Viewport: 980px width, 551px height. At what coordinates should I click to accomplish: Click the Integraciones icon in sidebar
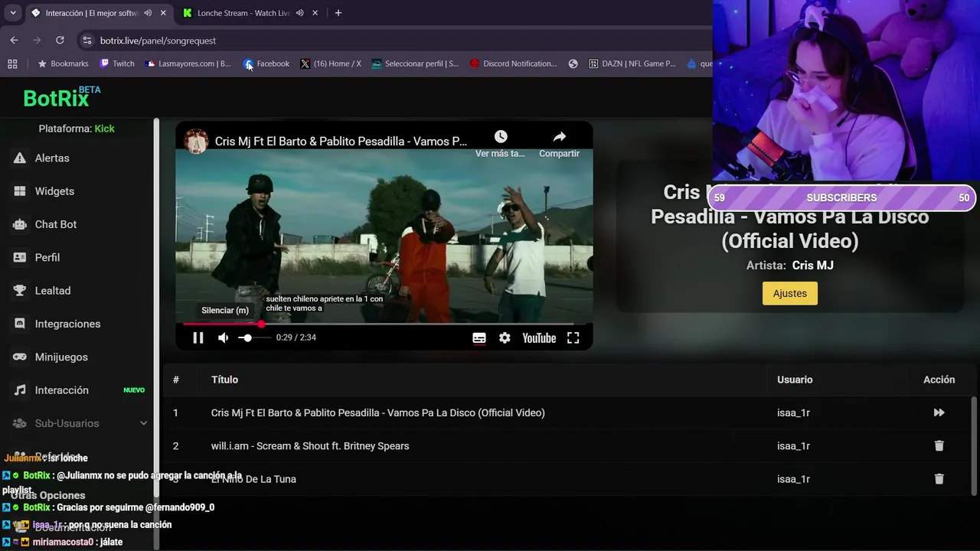point(20,324)
